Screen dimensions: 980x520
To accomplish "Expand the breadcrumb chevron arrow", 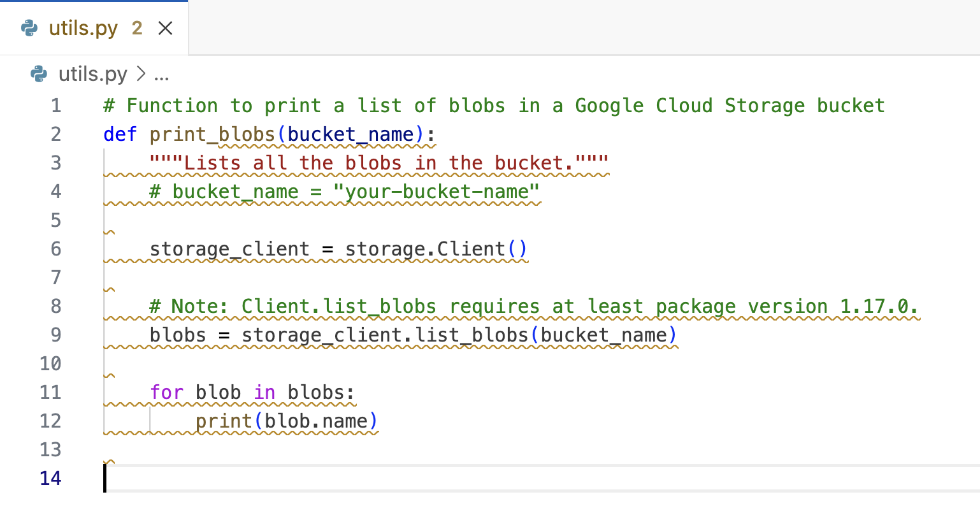I will pos(141,74).
